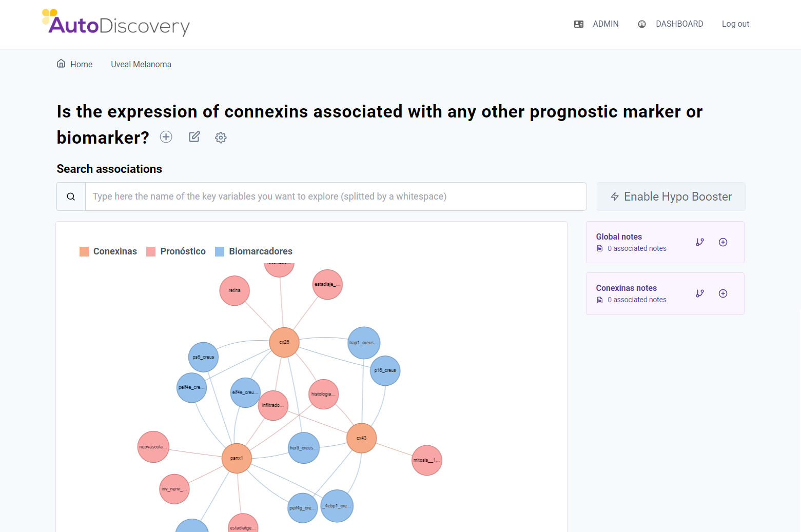
Task: Add a note to Global notes
Action: pos(723,242)
